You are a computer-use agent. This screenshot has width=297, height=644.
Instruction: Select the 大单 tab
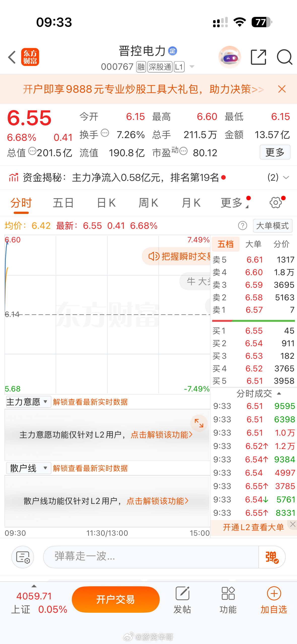pos(253,244)
